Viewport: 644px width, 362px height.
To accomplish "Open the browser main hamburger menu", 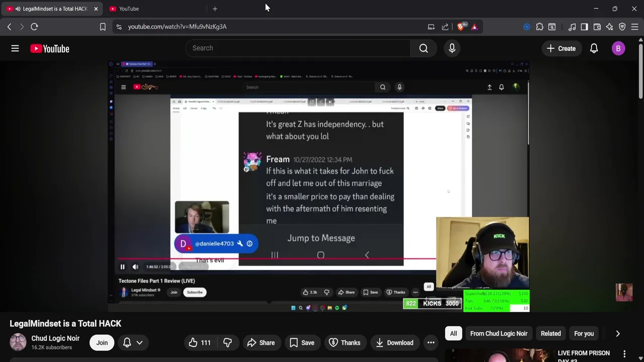I will (x=635, y=27).
